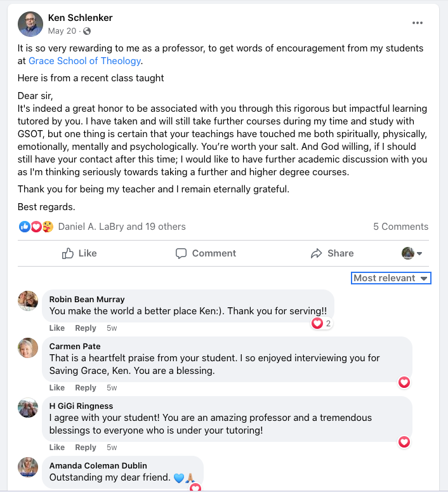Click the public globe audience icon

[87, 31]
